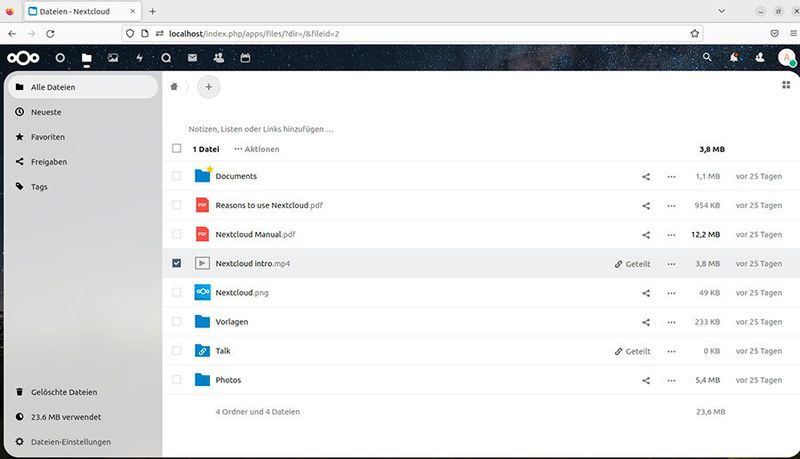Viewport: 800px width, 459px height.
Task: Open the Activity lightning icon
Action: click(x=139, y=58)
